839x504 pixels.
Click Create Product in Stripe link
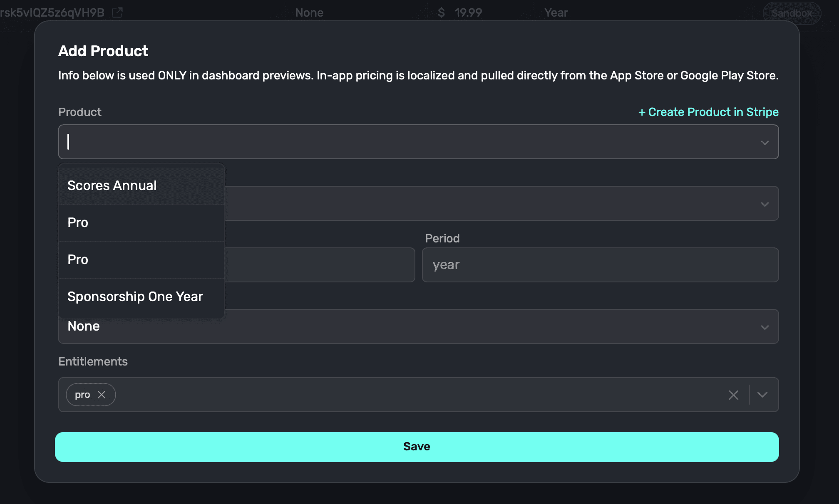[x=708, y=112]
